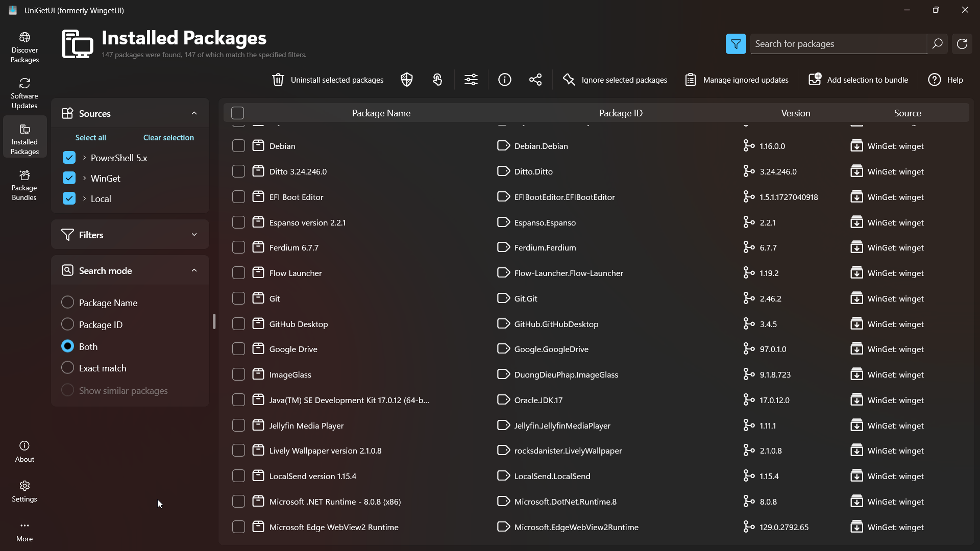This screenshot has width=980, height=551.
Task: Uncheck the Local source checkbox
Action: pyautogui.click(x=69, y=198)
